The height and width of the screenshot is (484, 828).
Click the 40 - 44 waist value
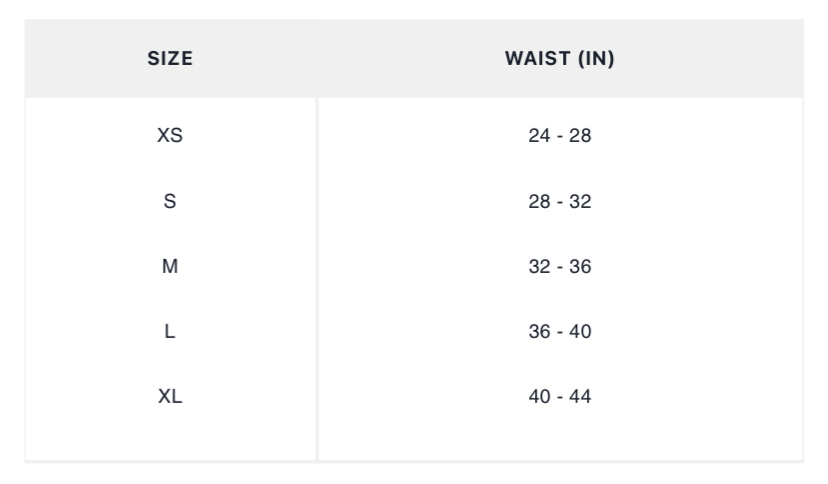coord(560,397)
